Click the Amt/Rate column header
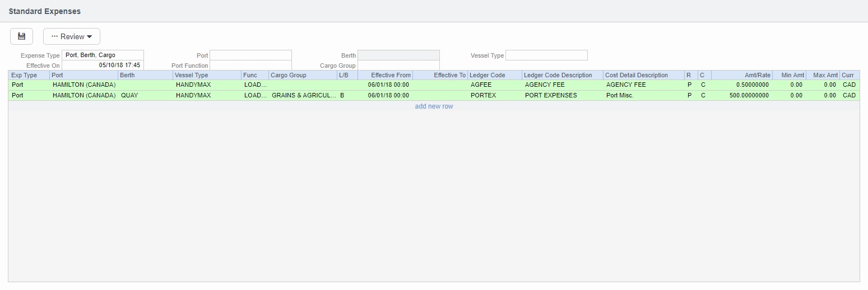Image resolution: width=868 pixels, height=290 pixels. point(741,75)
